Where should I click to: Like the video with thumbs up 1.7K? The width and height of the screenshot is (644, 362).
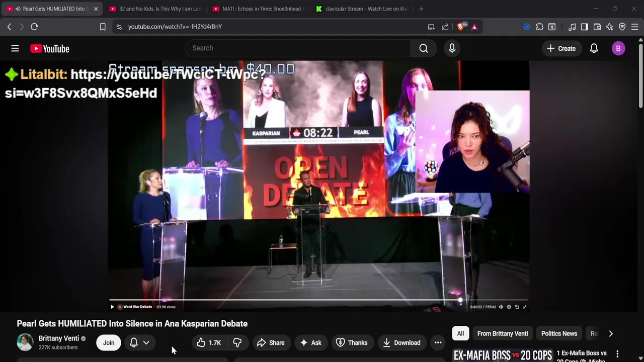pos(209,343)
